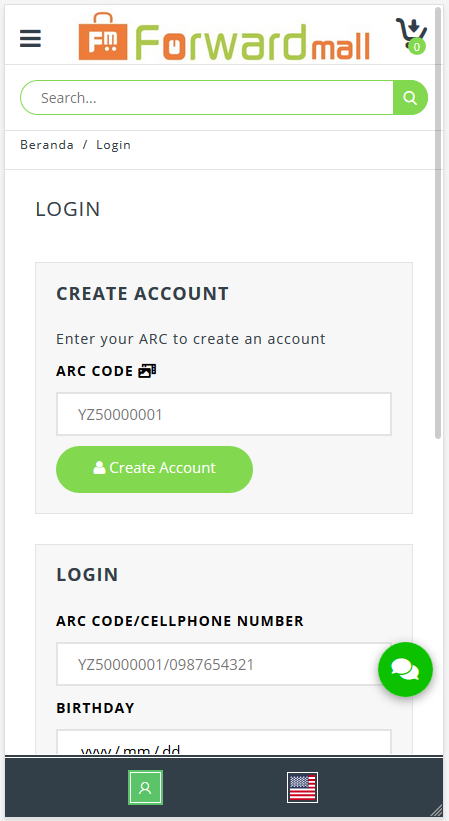Viewport: 449px width, 821px height.
Task: Click the green search magnifier button
Action: (410, 97)
